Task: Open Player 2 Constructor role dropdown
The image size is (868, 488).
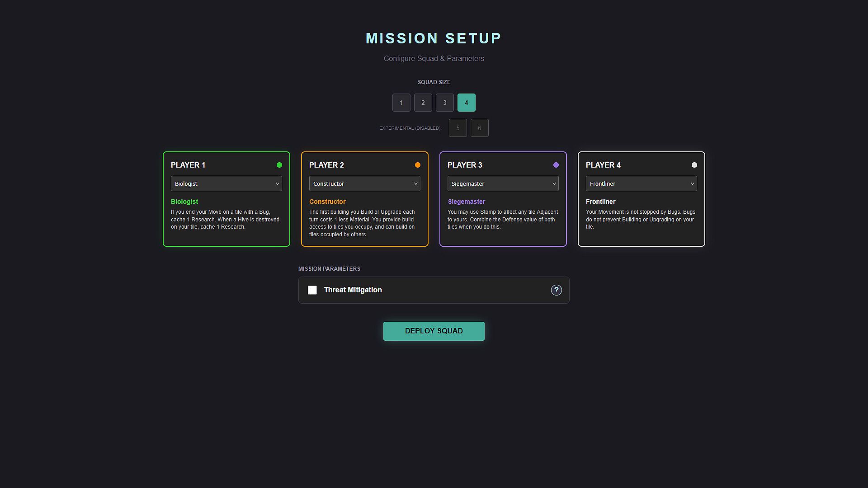Action: tap(364, 183)
